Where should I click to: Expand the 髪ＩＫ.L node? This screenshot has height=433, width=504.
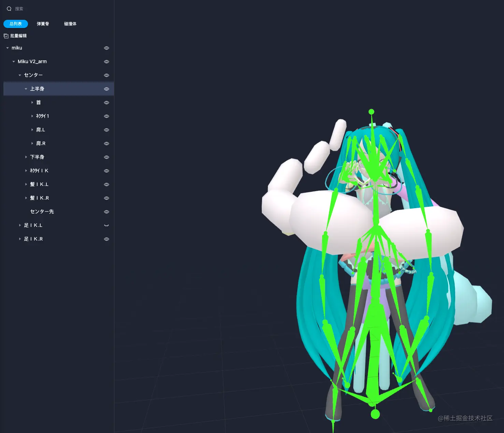(x=26, y=184)
